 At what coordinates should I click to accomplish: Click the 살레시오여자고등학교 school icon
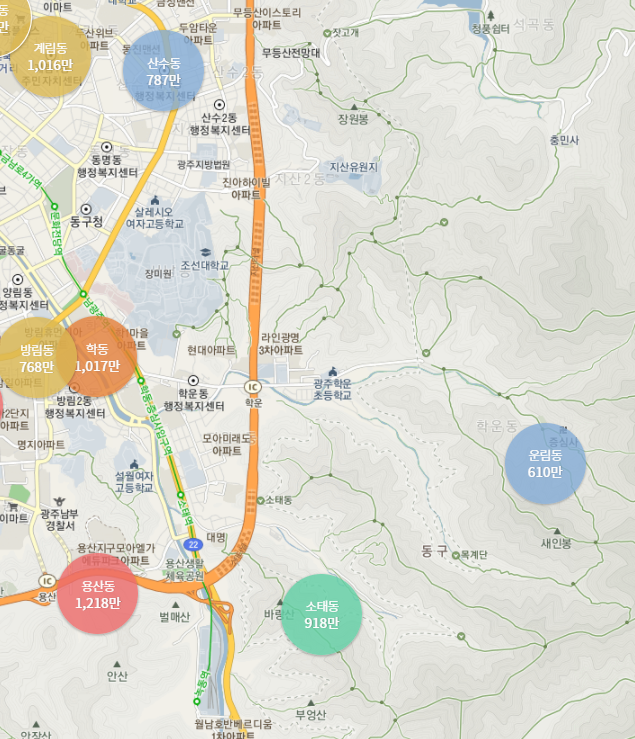[x=154, y=200]
